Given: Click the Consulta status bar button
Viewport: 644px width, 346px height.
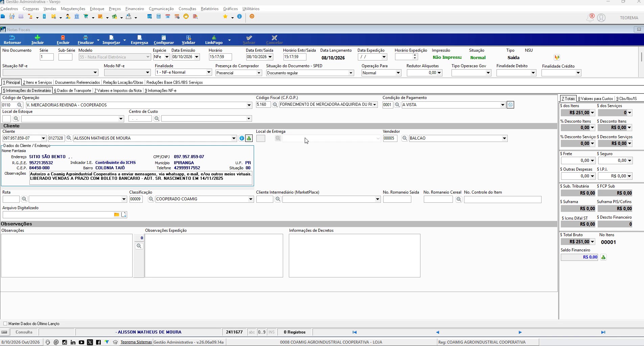Looking at the screenshot, I should [24, 332].
